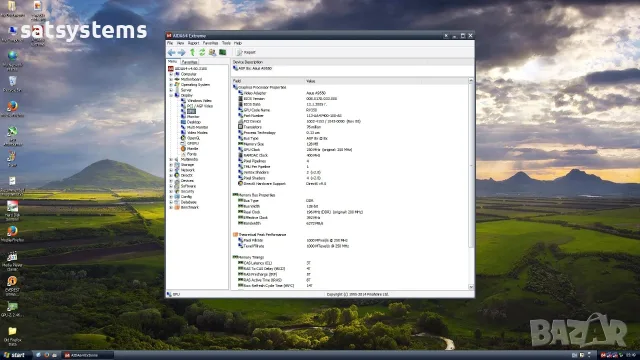Click the Software tree node icon

tap(177, 186)
